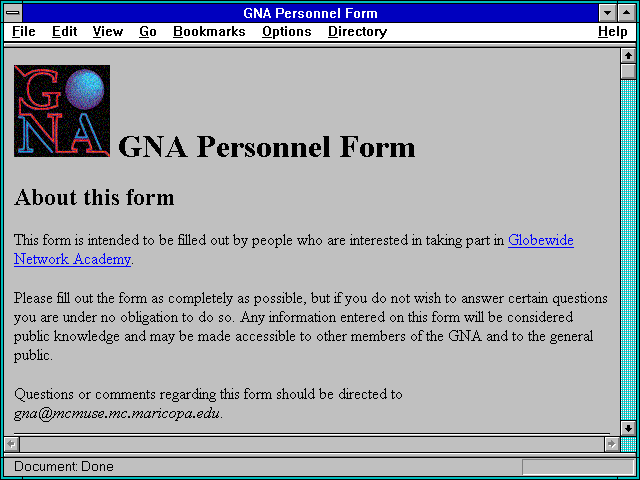Click the 'About this form' heading
Image resolution: width=640 pixels, height=480 pixels.
94,198
